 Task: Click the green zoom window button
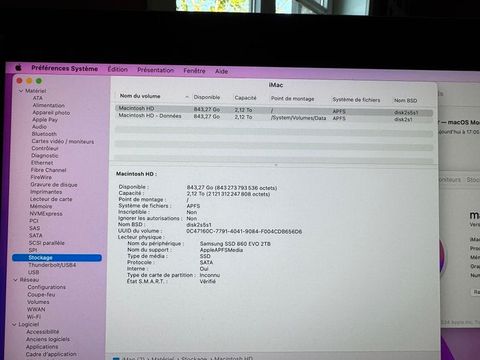(x=39, y=81)
